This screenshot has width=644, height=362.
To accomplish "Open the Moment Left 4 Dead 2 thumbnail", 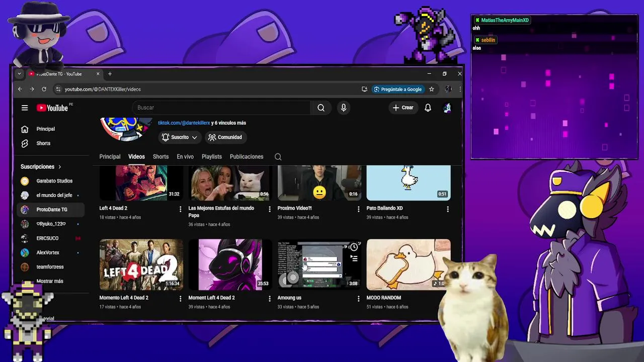I will 230,264.
